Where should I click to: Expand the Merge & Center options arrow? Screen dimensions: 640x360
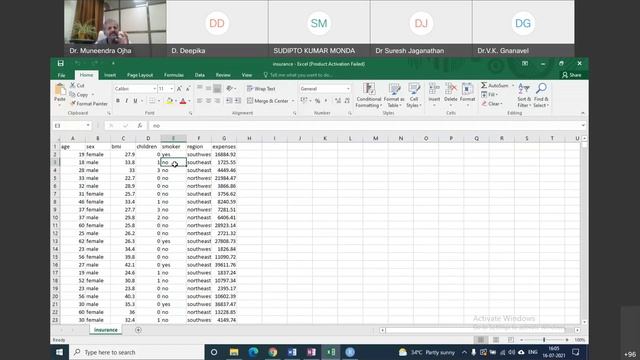pyautogui.click(x=293, y=101)
